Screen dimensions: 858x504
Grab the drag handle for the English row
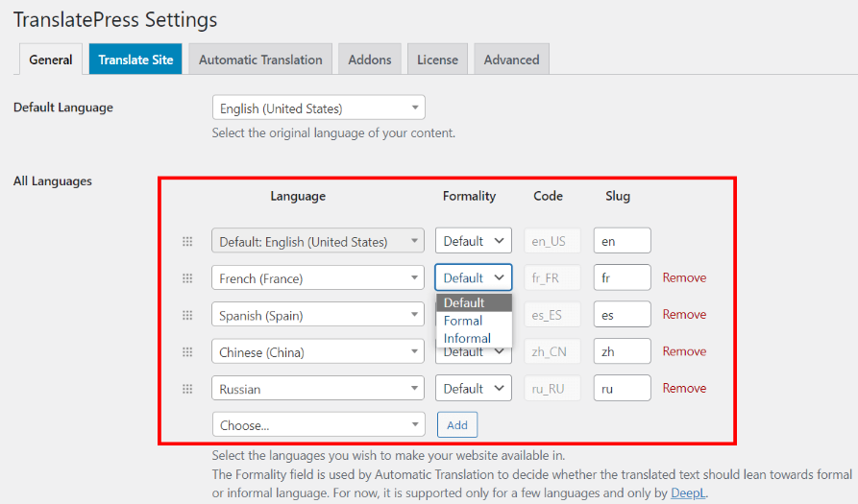(187, 241)
